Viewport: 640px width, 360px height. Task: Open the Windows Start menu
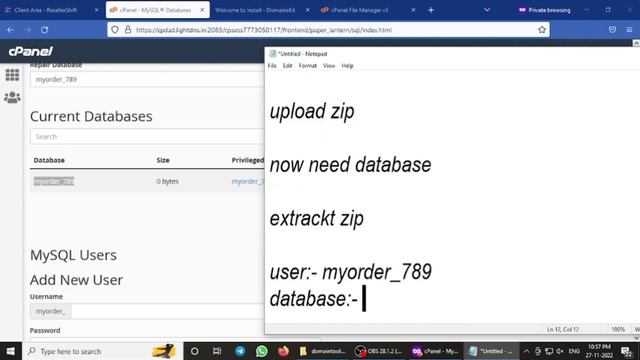tap(11, 351)
